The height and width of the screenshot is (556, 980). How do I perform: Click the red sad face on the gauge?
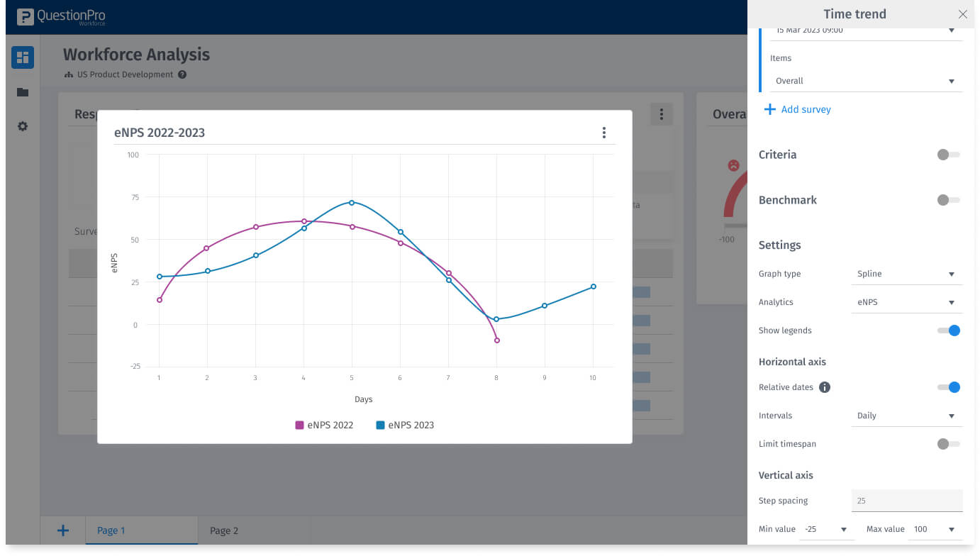pos(733,165)
